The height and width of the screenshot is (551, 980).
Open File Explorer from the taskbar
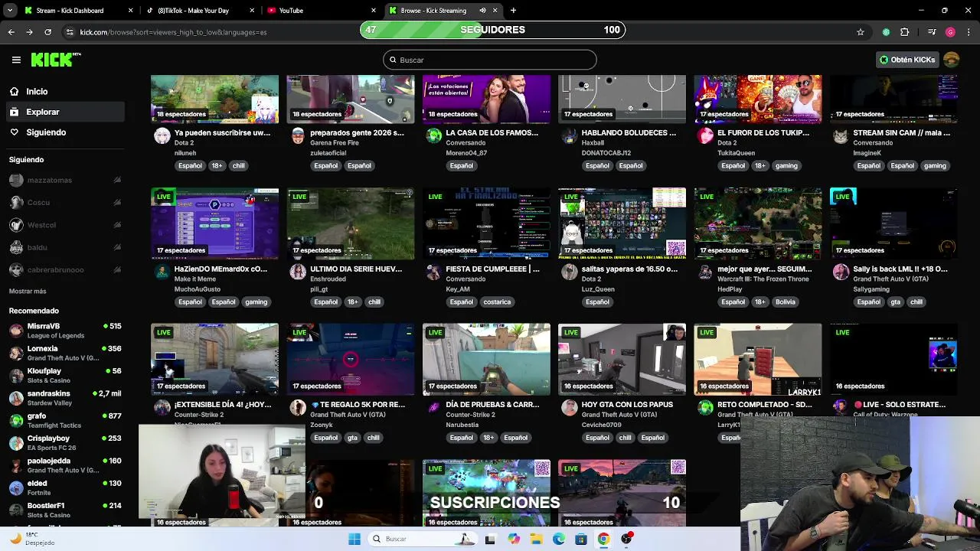click(537, 539)
